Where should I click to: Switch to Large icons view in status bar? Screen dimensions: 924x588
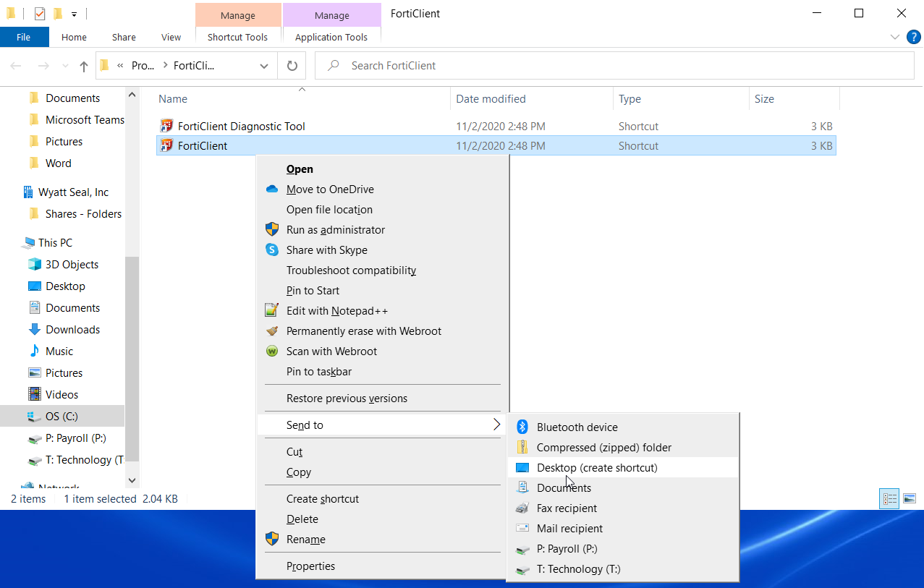[x=910, y=499]
